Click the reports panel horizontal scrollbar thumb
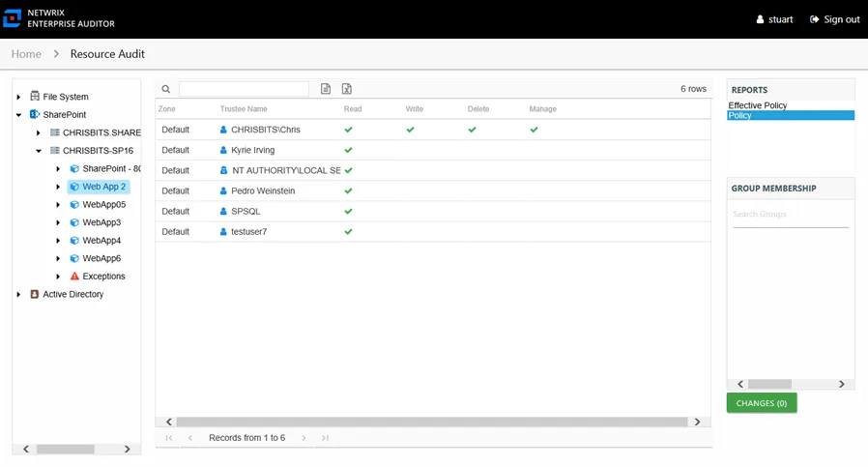 click(x=769, y=384)
